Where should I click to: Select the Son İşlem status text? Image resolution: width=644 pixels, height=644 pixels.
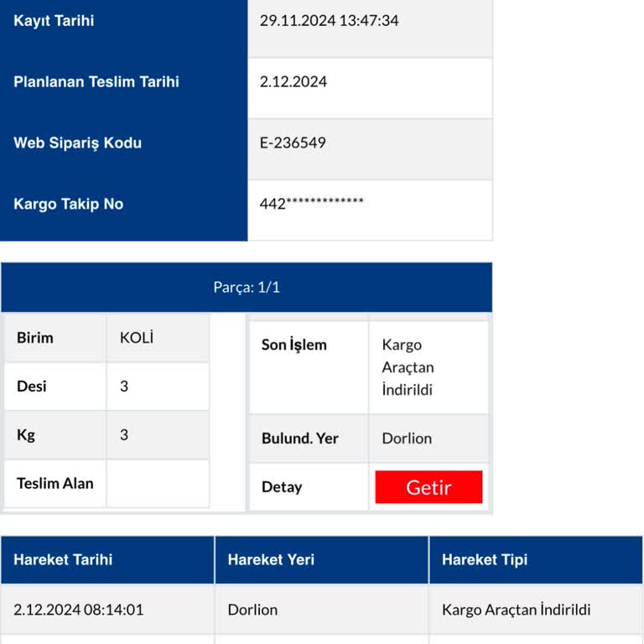click(x=408, y=367)
